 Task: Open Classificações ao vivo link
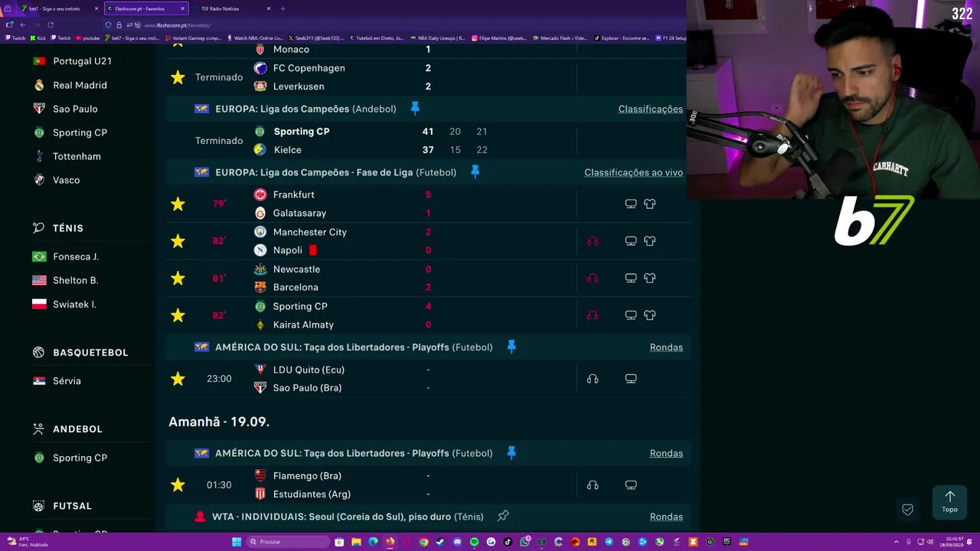[633, 172]
